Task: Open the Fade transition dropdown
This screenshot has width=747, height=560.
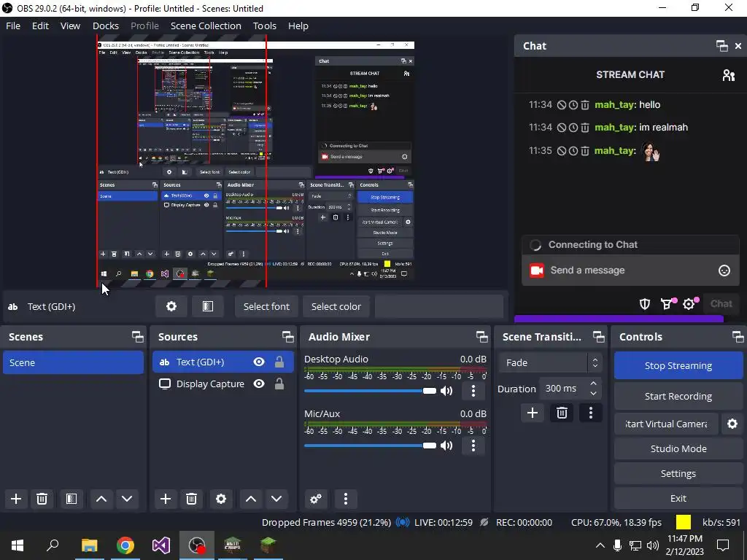Action: click(x=550, y=363)
